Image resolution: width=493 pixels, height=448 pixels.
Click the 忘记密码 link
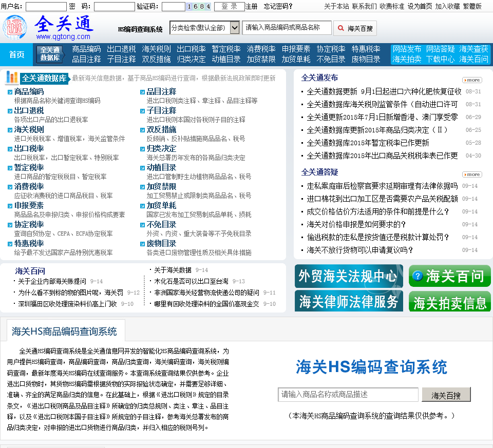[278, 7]
